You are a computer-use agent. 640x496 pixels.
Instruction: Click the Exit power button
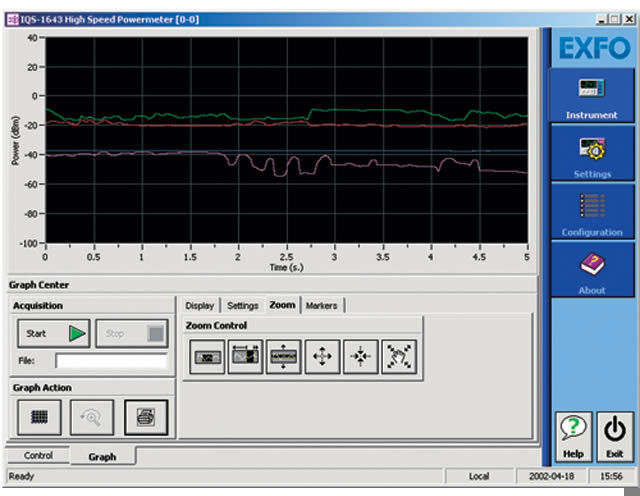(615, 437)
